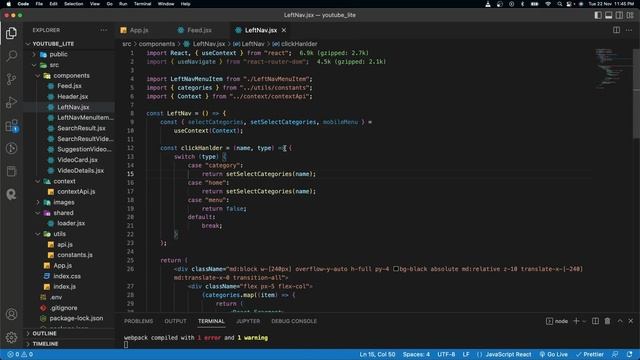Click Ln 15, Col 50 cursor position
640x360 pixels.
click(x=377, y=354)
